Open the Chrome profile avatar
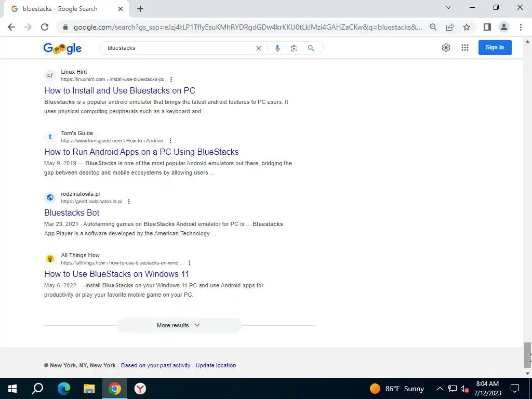532x399 pixels. [504, 27]
